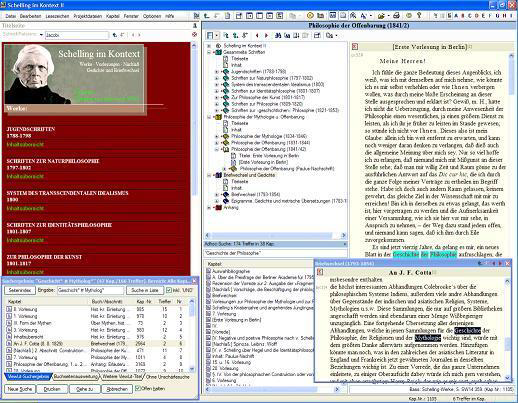
Task: Open dropdown arrow next to folder icon
Action: pos(388,16)
